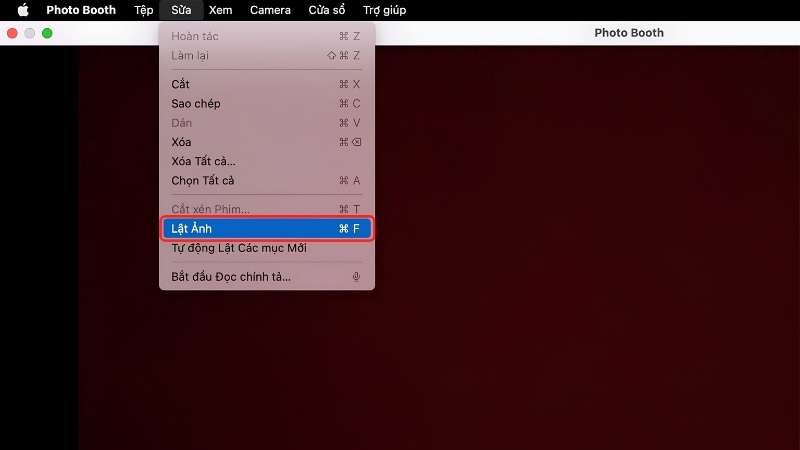Choose Hoàn tác from the menu

point(267,36)
